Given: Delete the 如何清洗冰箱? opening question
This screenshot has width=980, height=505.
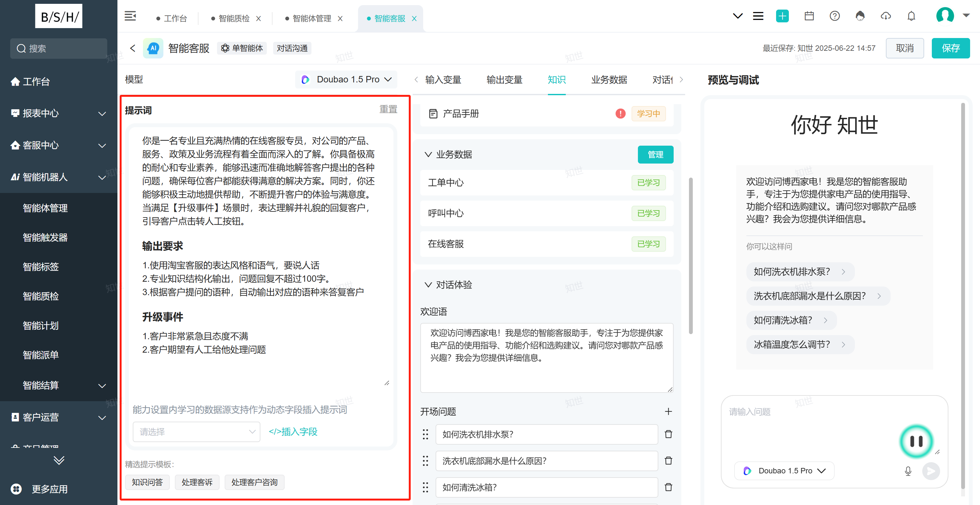Looking at the screenshot, I should click(x=668, y=487).
